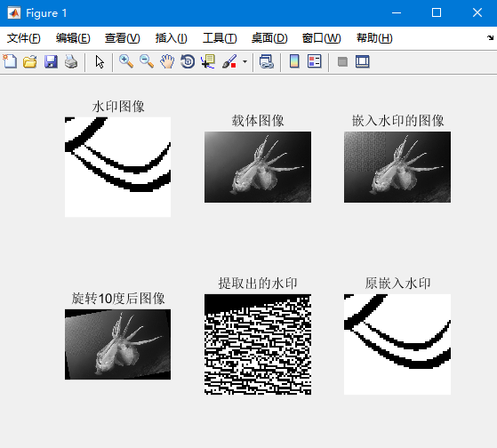This screenshot has width=497, height=448.
Task: Open the 插入(I) menu
Action: point(172,38)
